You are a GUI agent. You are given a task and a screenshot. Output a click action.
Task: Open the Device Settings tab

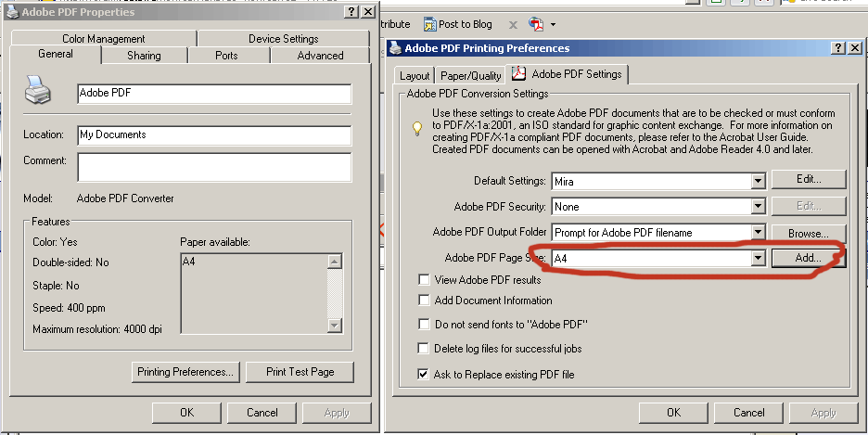point(284,39)
